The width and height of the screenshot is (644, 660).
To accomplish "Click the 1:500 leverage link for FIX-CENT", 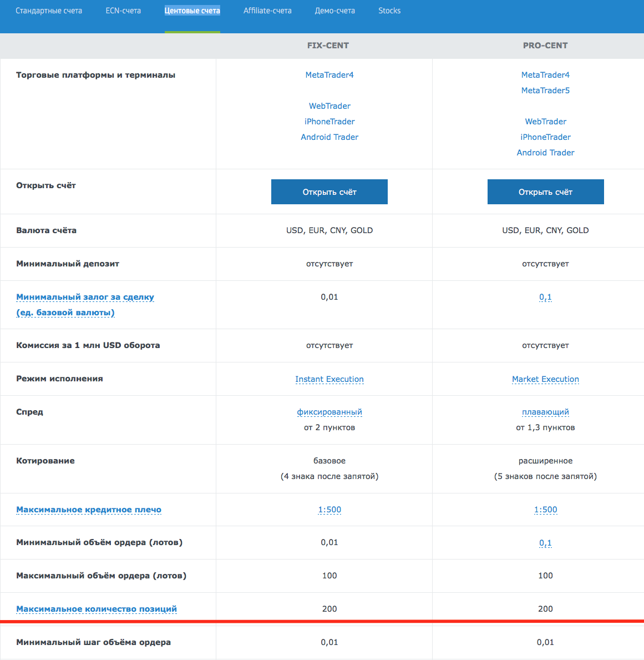I will pos(329,510).
